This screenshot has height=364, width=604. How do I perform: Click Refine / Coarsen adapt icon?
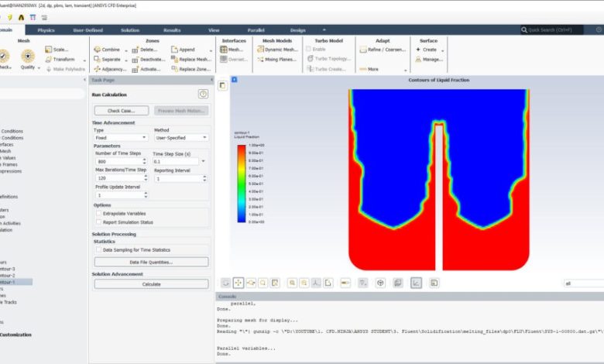pyautogui.click(x=362, y=50)
